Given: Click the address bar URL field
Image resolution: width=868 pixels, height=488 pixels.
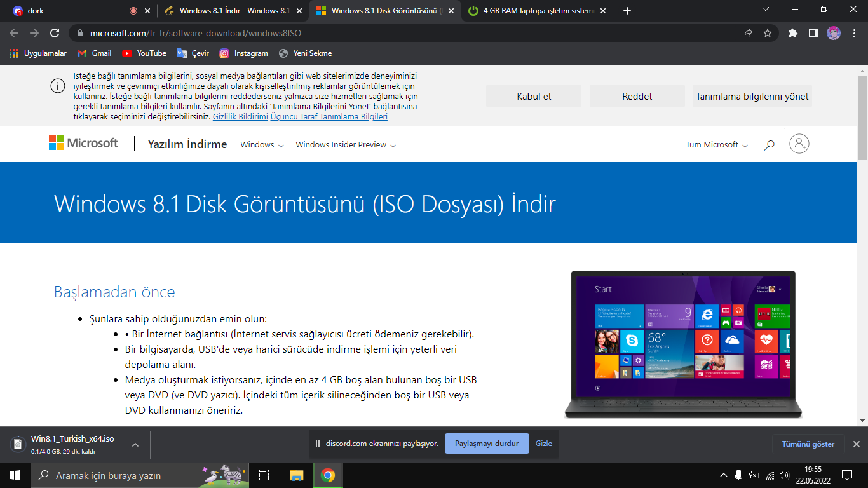Looking at the screenshot, I should (407, 33).
